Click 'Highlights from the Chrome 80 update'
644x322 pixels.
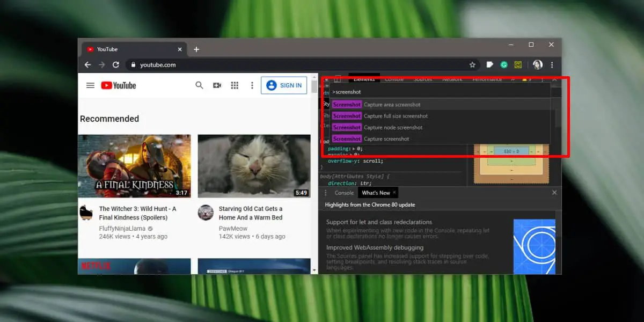370,204
